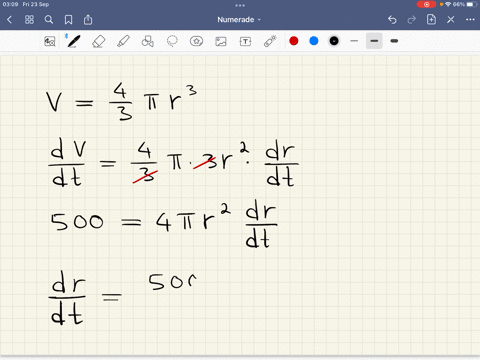Open the thumbnail grid view

pos(29,20)
